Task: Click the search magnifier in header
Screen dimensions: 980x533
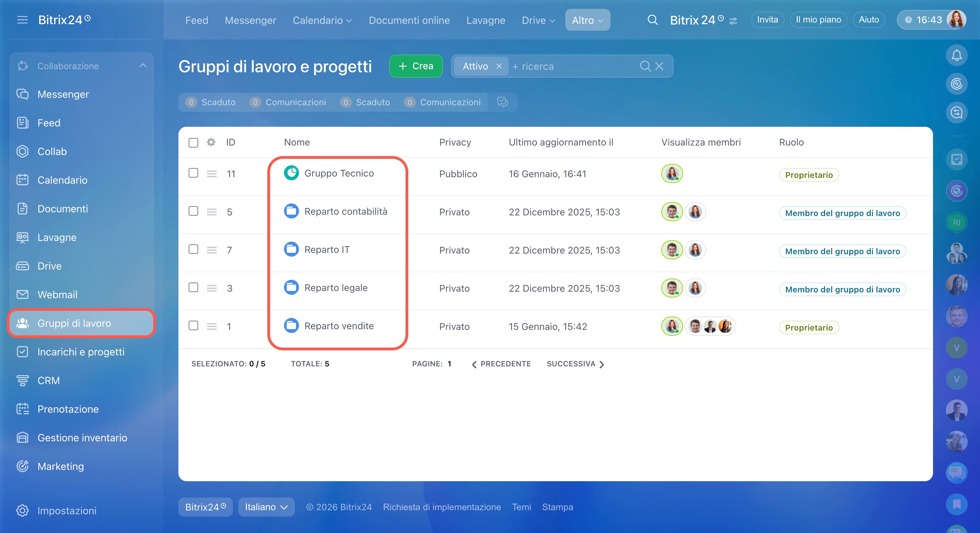Action: point(652,20)
